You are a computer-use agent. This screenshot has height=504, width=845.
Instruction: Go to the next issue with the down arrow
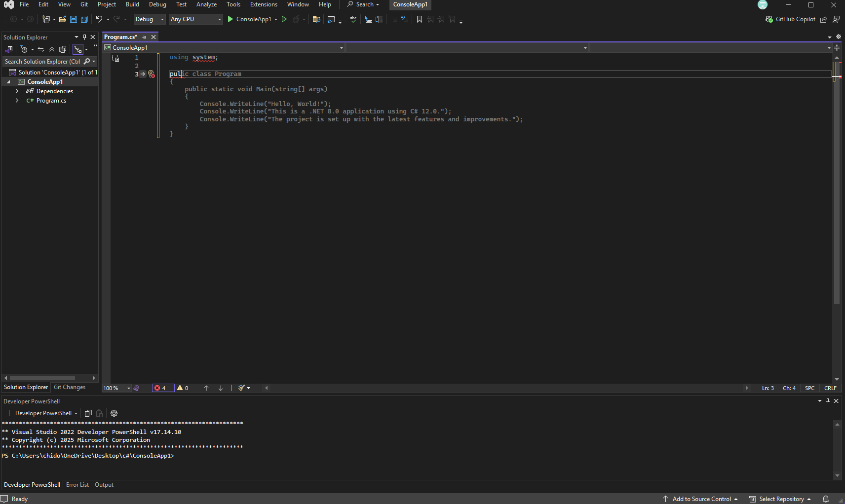pos(221,388)
